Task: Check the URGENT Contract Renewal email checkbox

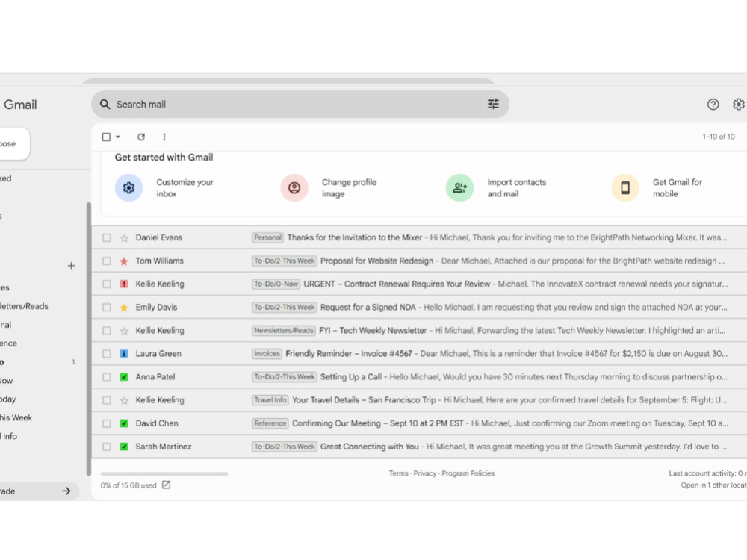Action: coord(107,284)
